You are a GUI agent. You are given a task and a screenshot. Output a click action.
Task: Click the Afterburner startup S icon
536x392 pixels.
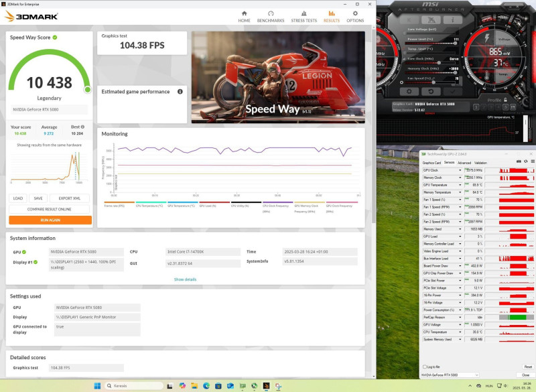[x=506, y=107]
